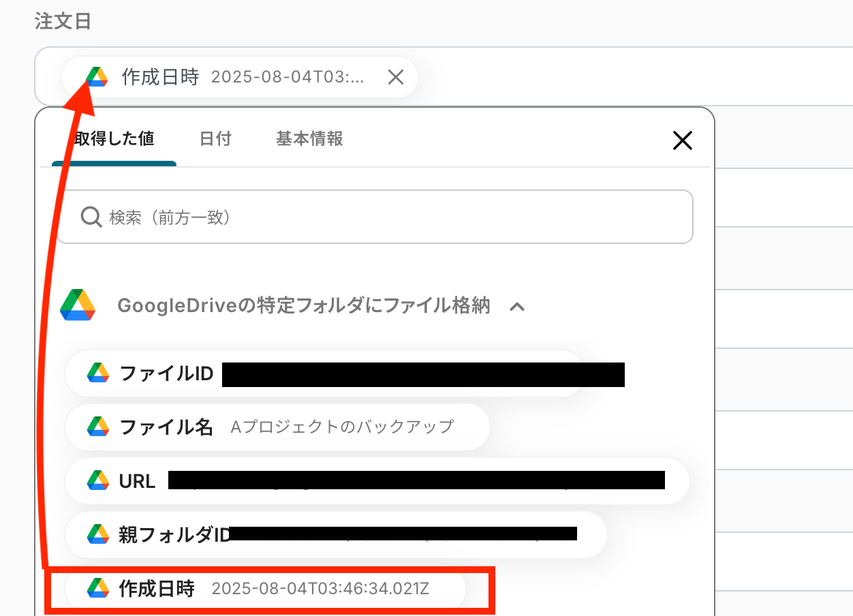
Task: Switch to the 日付 tab
Action: coord(215,139)
